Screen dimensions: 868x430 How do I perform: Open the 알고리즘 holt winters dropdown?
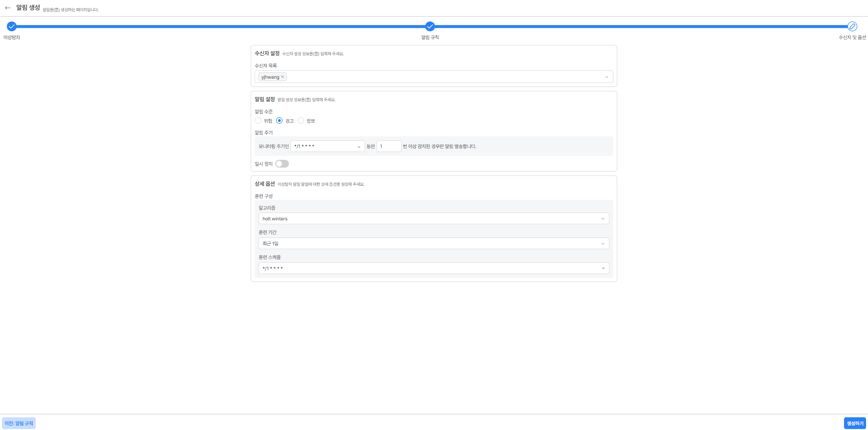coord(434,219)
